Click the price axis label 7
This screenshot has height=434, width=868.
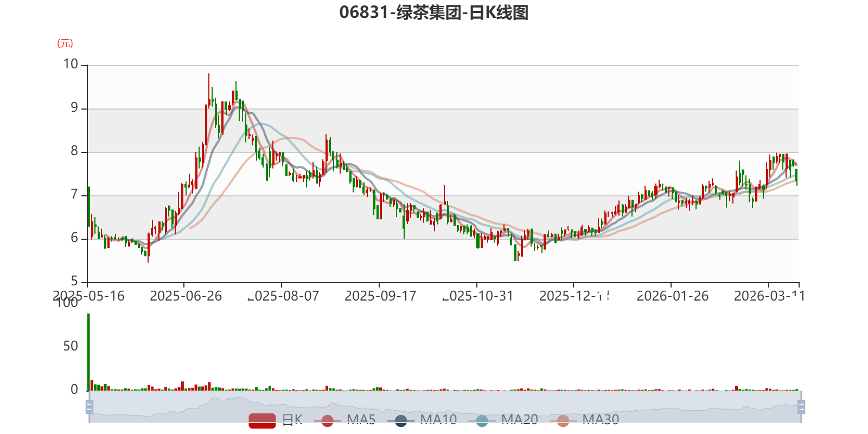(74, 194)
